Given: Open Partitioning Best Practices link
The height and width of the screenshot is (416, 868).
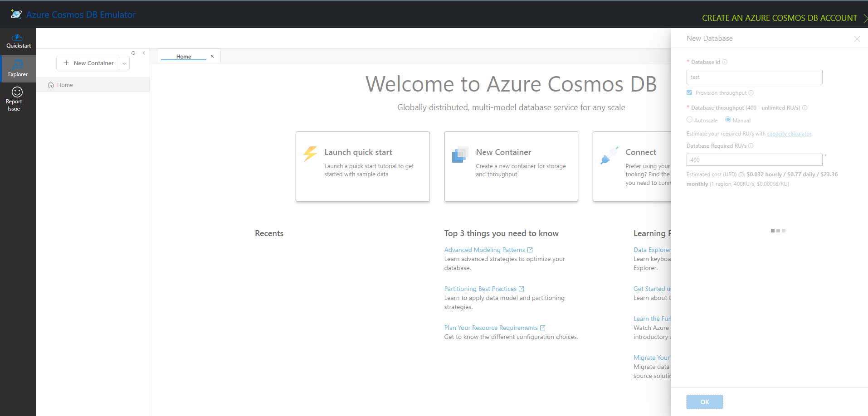Looking at the screenshot, I should [x=480, y=289].
